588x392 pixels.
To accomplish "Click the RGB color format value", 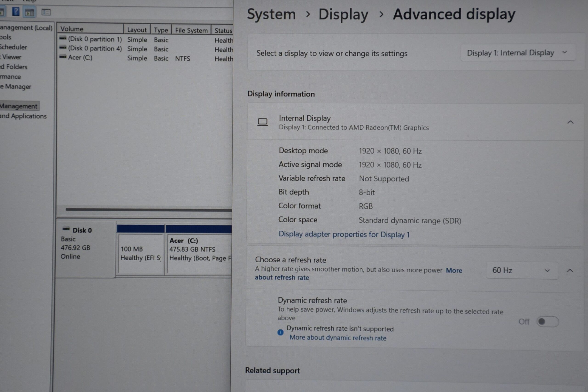I will 366,206.
